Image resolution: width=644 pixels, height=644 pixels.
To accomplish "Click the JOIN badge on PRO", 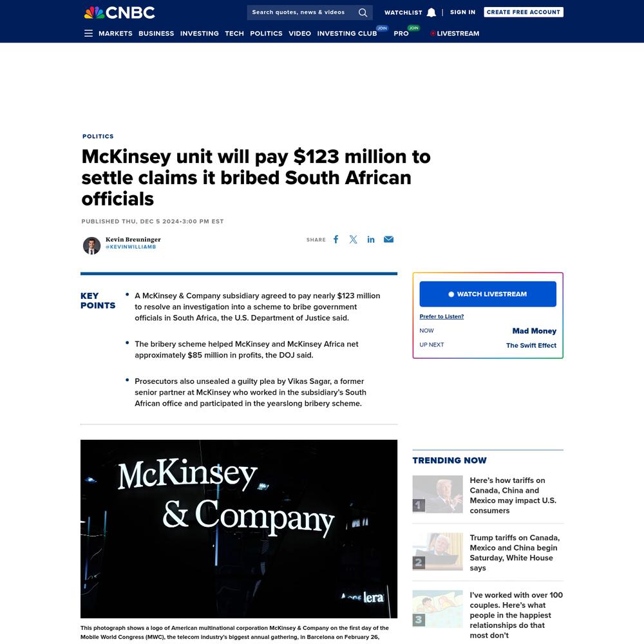I will pyautogui.click(x=413, y=28).
